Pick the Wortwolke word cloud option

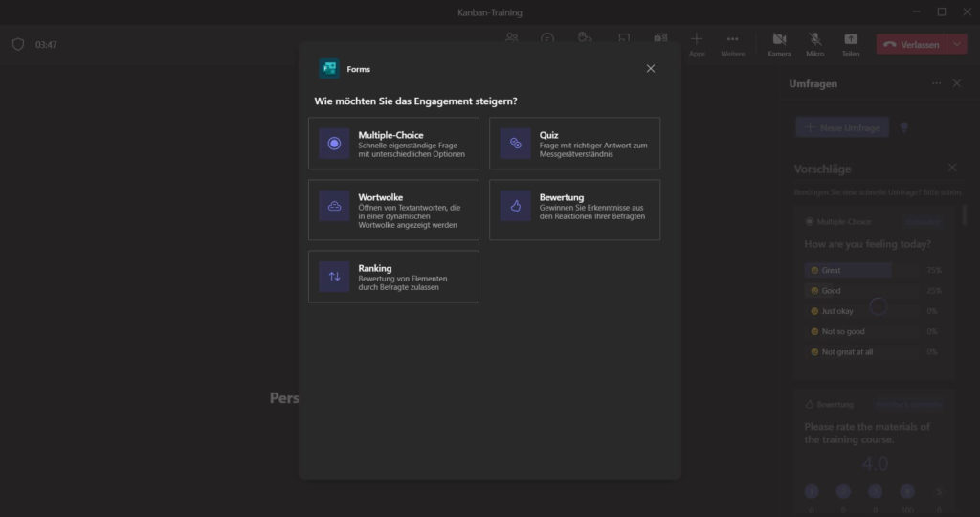[393, 210]
